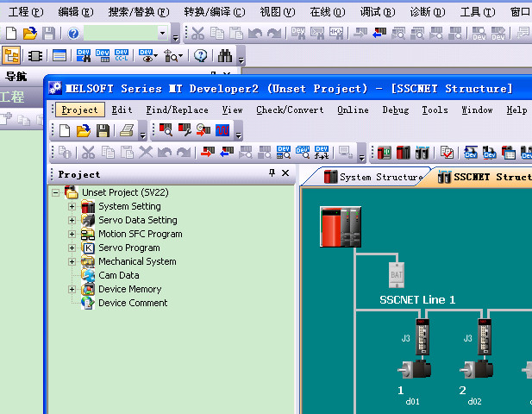Expand the Servo Data Setting node
The height and width of the screenshot is (414, 532).
[x=72, y=221]
